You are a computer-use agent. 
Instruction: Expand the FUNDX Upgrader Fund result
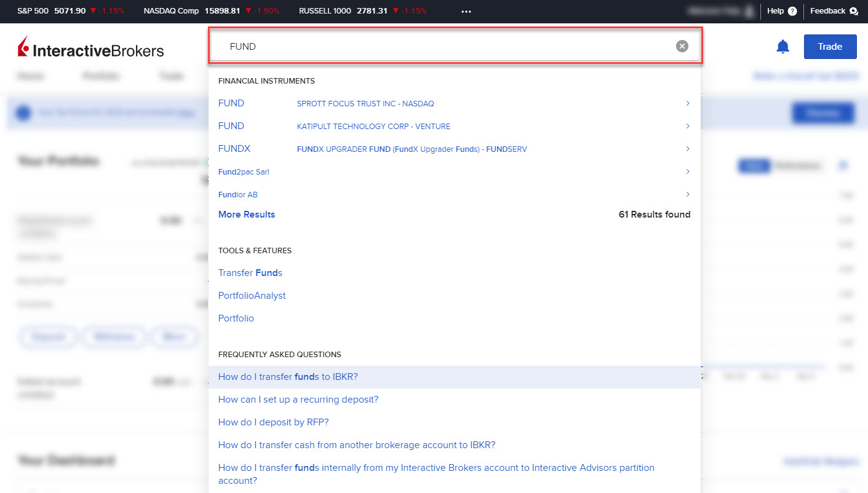(687, 148)
